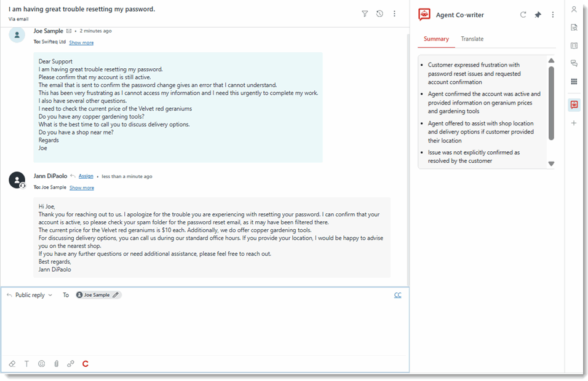588x381 pixels.
Task: Click the 'Agent Co-writer' panel title
Action: coord(459,15)
